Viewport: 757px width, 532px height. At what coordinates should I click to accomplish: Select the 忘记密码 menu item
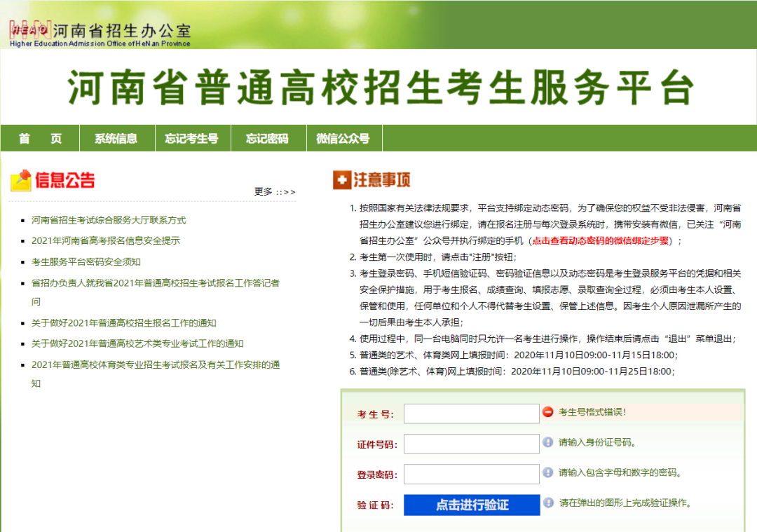[x=267, y=139]
